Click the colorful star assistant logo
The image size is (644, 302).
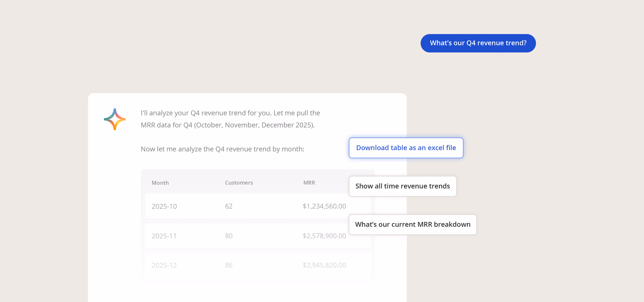coord(115,119)
